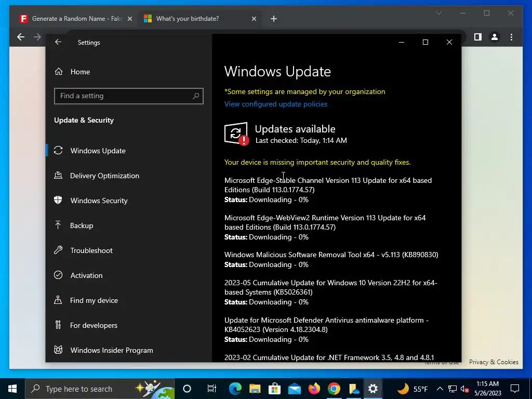
Task: Toggle Chrome's side panel icon
Action: click(478, 37)
